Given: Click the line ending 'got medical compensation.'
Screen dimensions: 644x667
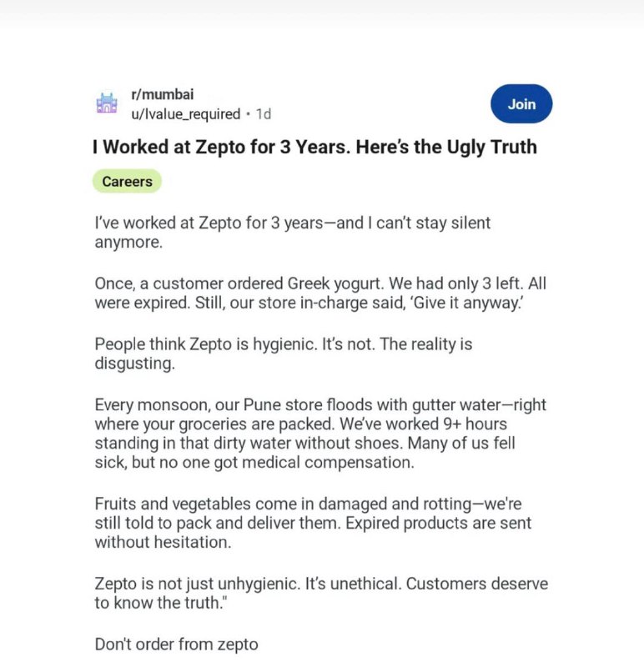Looking at the screenshot, I should click(254, 463).
